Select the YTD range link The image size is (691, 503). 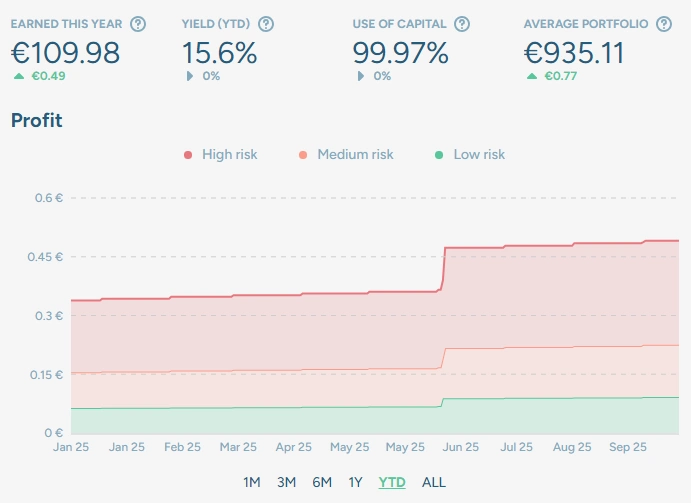pos(392,482)
